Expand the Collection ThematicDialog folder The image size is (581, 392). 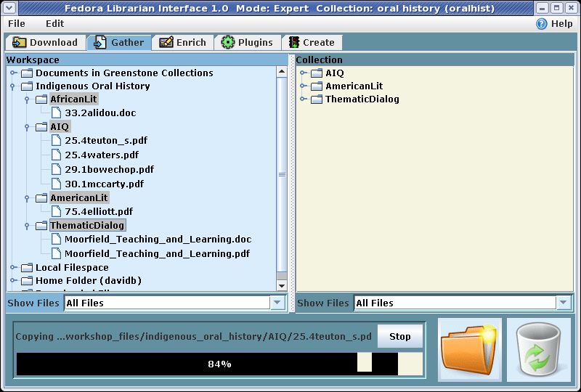pyautogui.click(x=303, y=99)
